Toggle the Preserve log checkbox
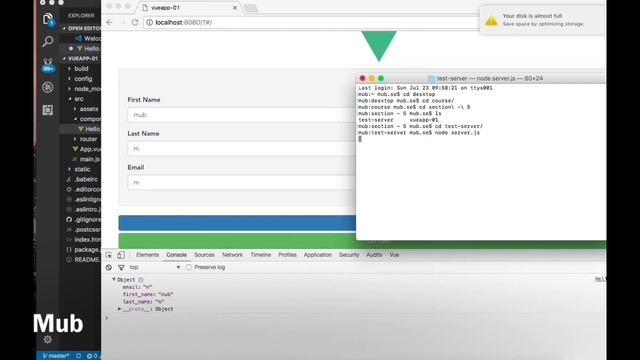 click(189, 267)
